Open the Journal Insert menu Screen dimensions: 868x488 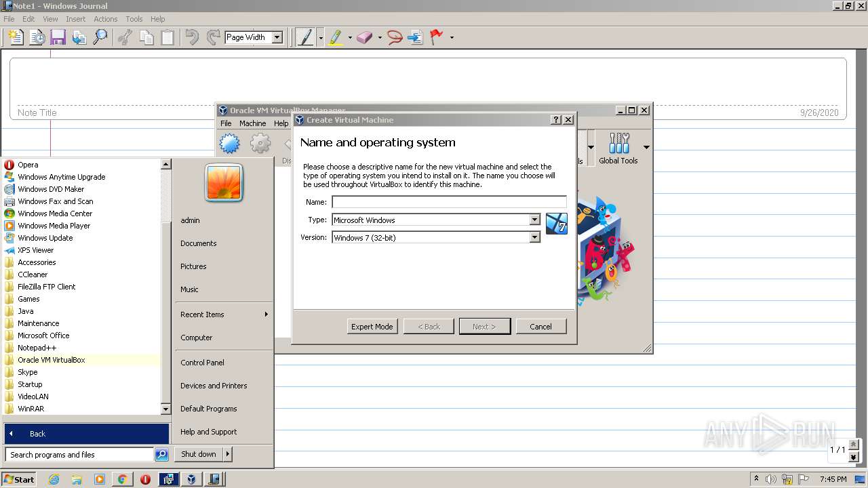76,19
